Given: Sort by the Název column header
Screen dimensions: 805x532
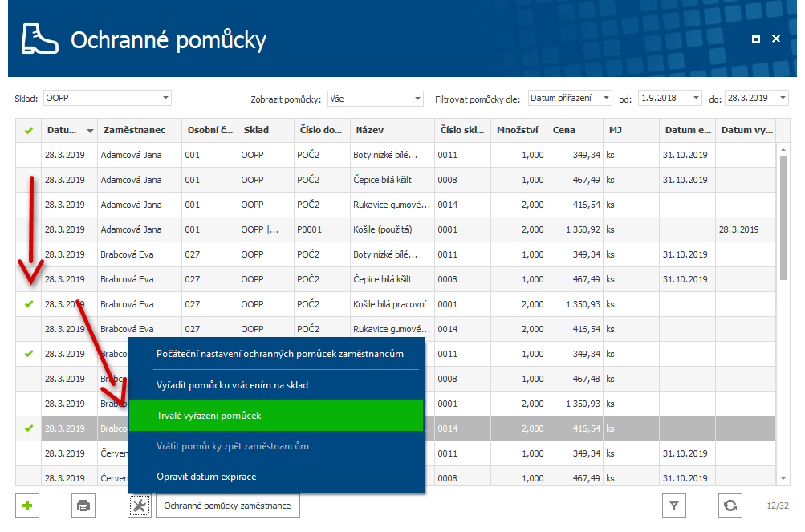Looking at the screenshot, I should coord(392,131).
